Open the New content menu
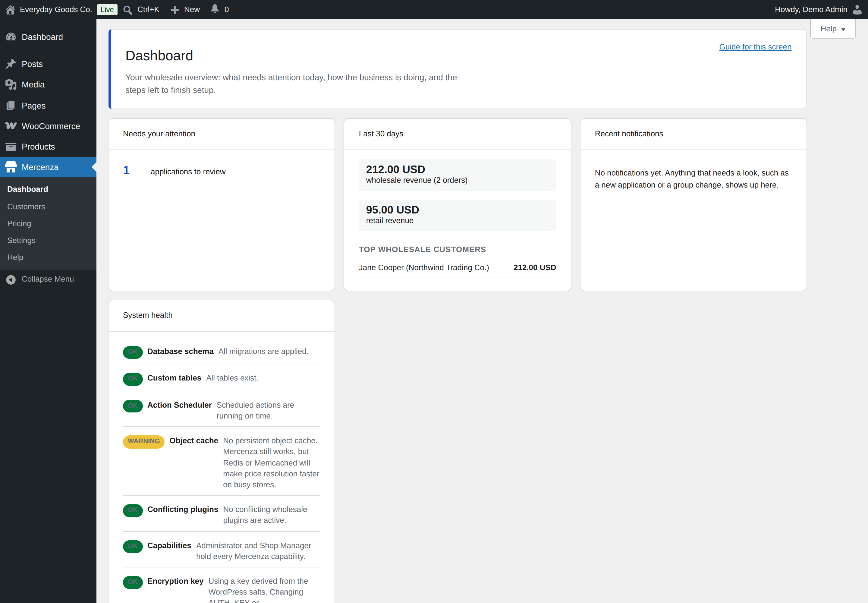Viewport: 868px width, 603px height. (185, 9)
